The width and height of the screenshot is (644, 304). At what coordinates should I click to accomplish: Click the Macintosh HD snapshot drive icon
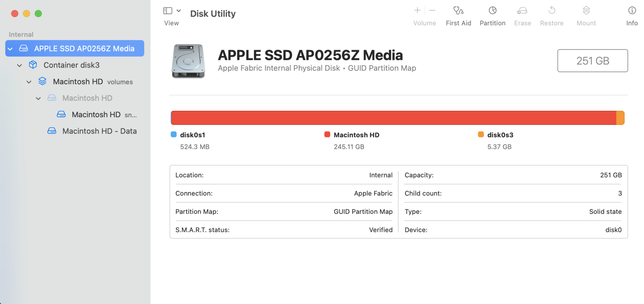click(61, 114)
